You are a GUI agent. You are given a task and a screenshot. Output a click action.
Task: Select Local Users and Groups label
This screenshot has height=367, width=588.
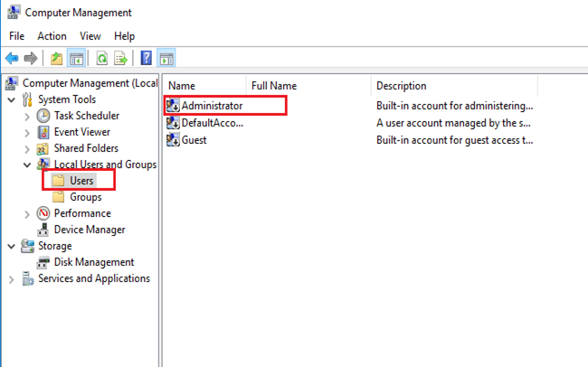[105, 165]
